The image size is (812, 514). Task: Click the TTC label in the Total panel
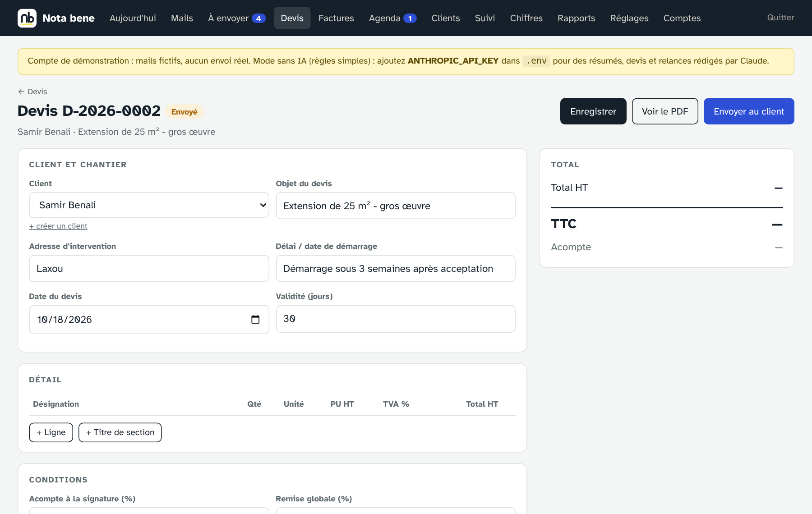pyautogui.click(x=564, y=224)
